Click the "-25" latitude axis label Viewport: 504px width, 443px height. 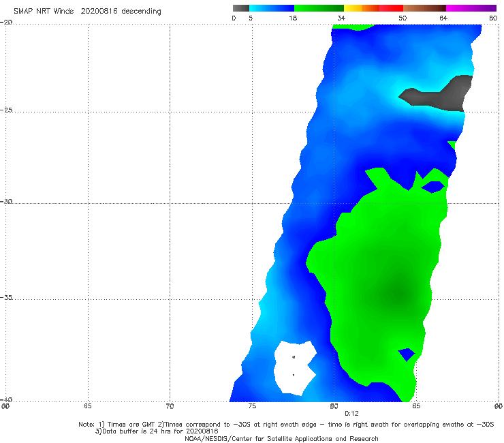6,110
